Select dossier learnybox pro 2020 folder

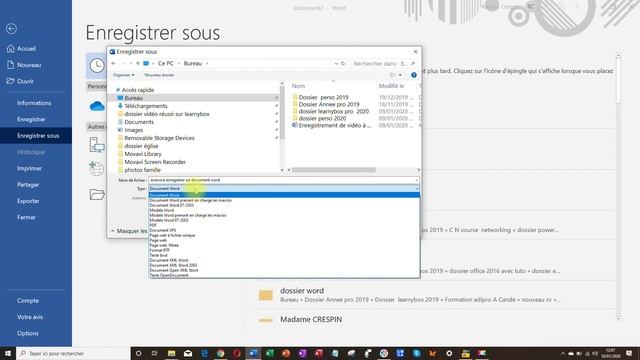pos(333,111)
